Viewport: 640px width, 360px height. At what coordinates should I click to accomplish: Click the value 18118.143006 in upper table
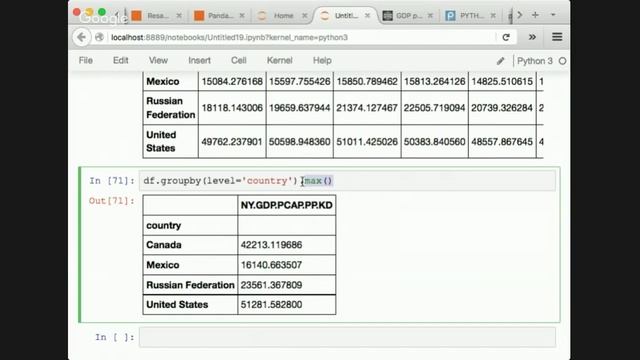click(x=232, y=108)
